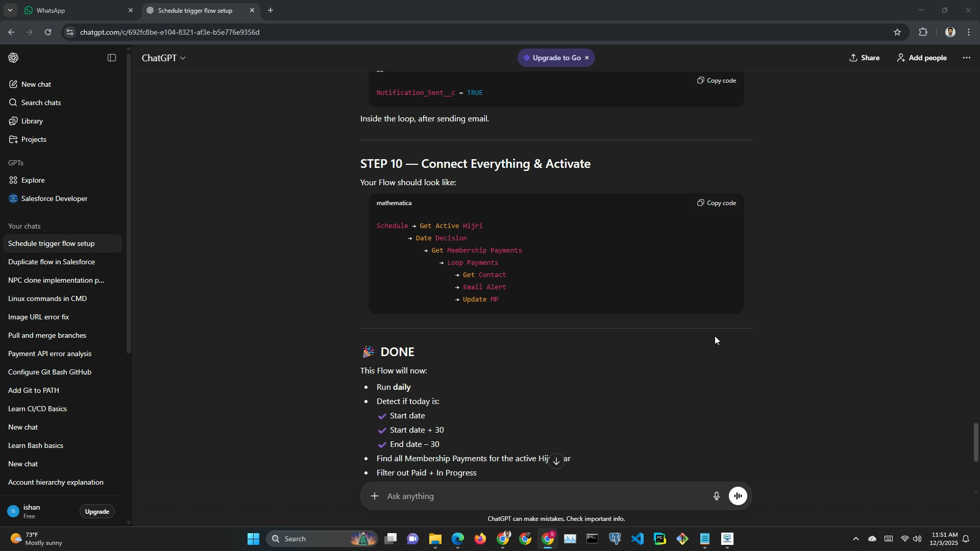Open the three-dot conversation options menu
980x551 pixels.
967,58
